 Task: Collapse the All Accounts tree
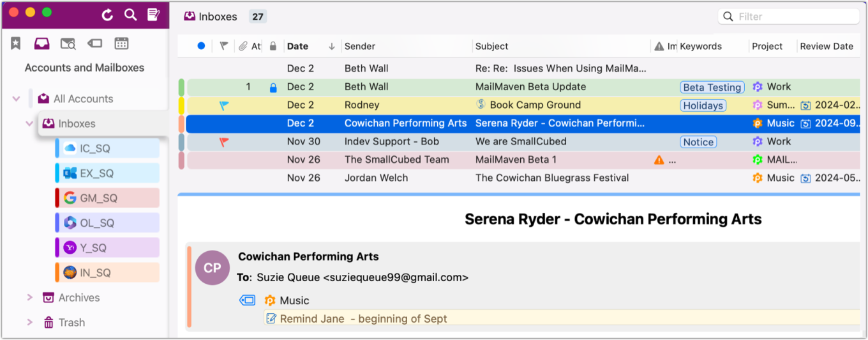16,99
